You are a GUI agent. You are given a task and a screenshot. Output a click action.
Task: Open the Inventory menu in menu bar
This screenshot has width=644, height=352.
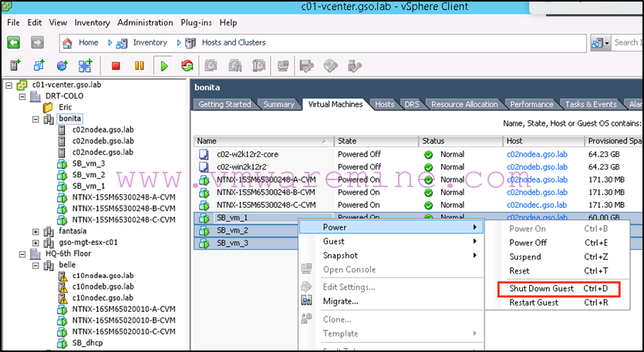(x=92, y=22)
